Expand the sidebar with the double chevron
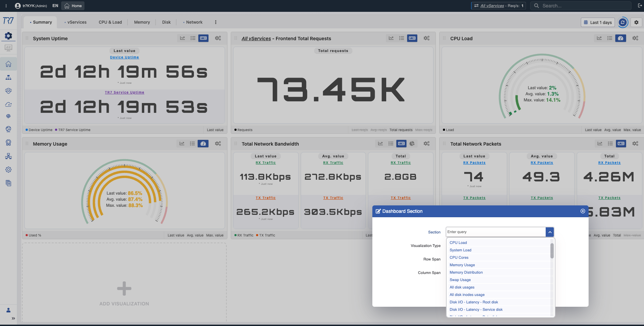This screenshot has width=644, height=326. 13,318
